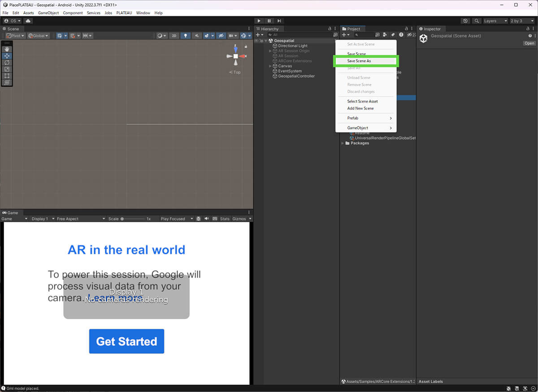The width and height of the screenshot is (538, 392).
Task: Toggle scene lighting bulb button
Action: pos(185,35)
